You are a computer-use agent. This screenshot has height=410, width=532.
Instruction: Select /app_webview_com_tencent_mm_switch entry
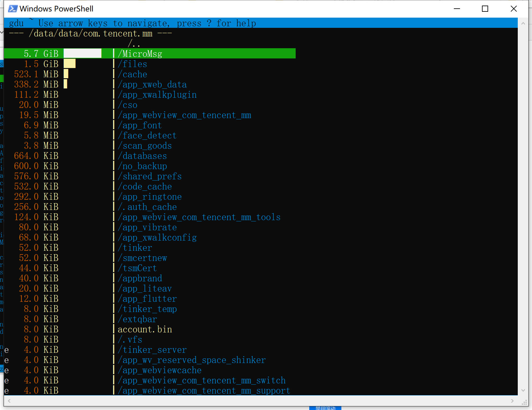201,380
